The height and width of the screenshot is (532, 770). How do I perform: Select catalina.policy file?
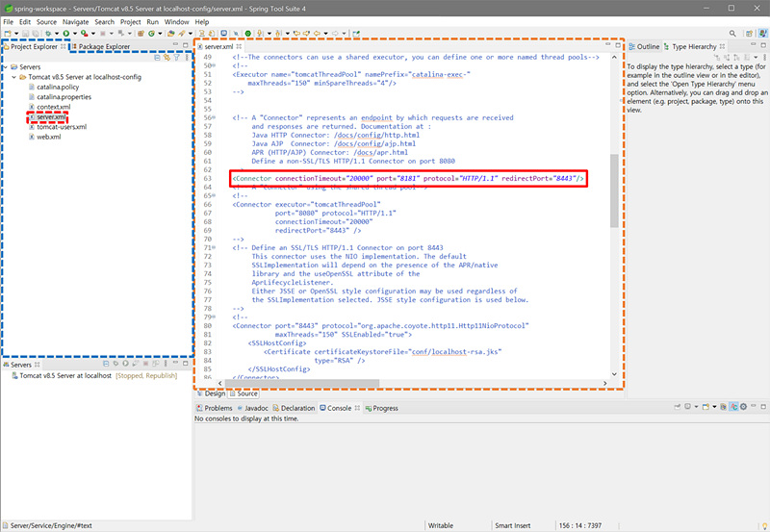54,87
